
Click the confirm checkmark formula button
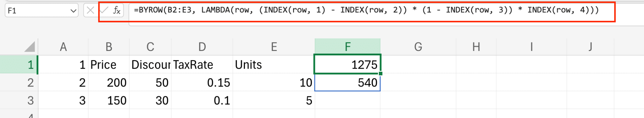pyautogui.click(x=104, y=10)
